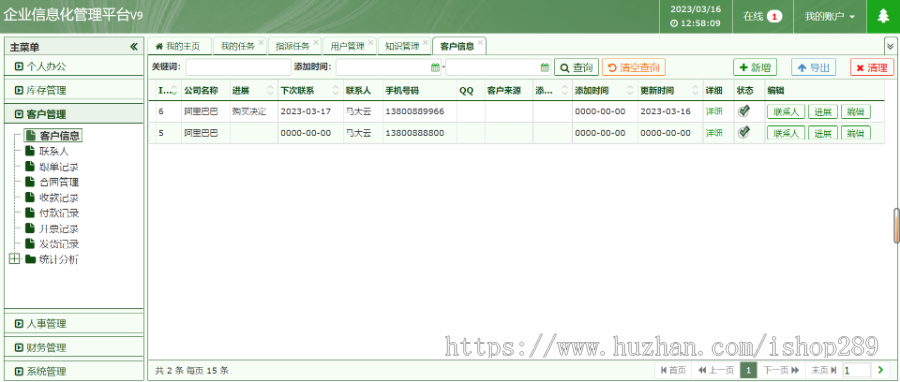The width and height of the screenshot is (900, 382).
Task: Sort by the 添加时间 column arrows
Action: click(630, 91)
